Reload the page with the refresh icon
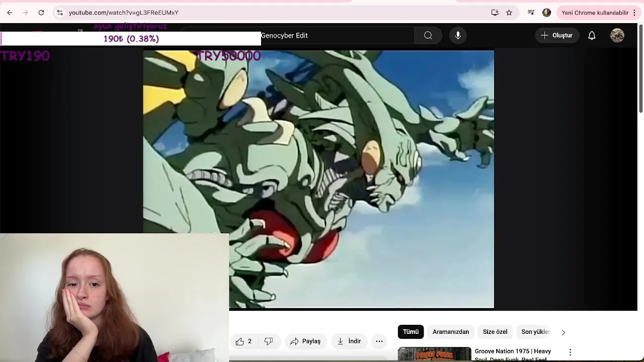 41,13
